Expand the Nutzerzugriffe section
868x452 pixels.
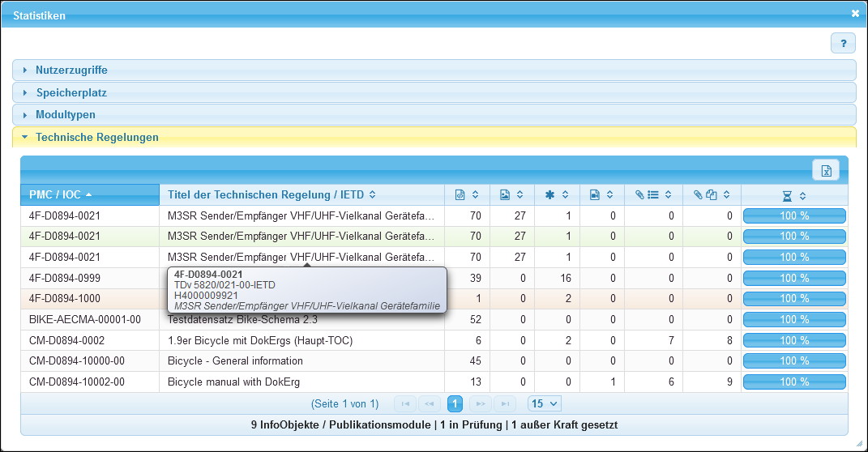pos(434,70)
